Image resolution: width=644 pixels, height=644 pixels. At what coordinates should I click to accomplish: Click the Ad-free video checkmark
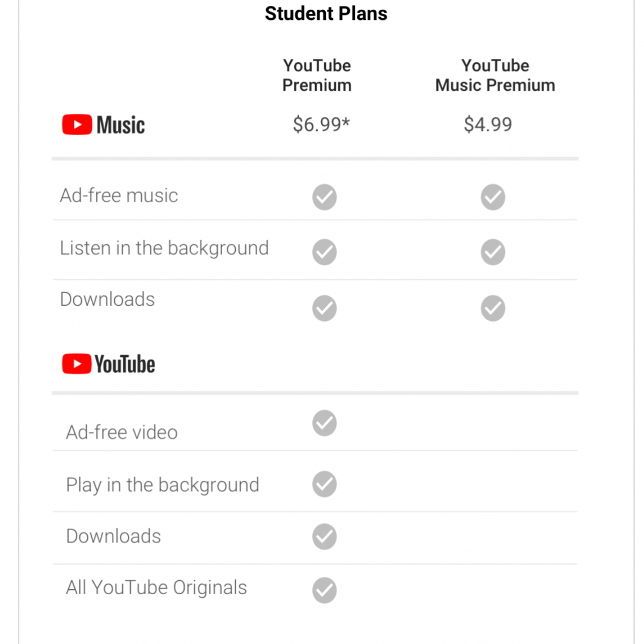[325, 423]
